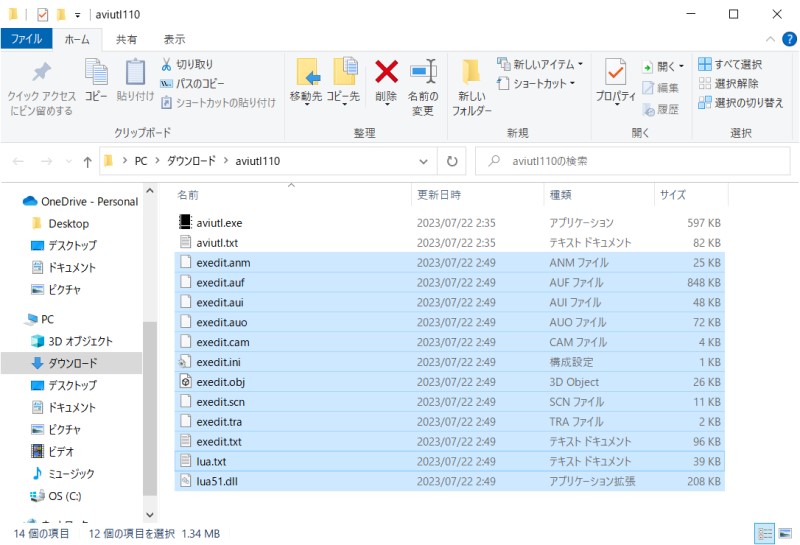The height and width of the screenshot is (545, 800).
Task: Select the aviutl.txt file
Action: click(449, 243)
